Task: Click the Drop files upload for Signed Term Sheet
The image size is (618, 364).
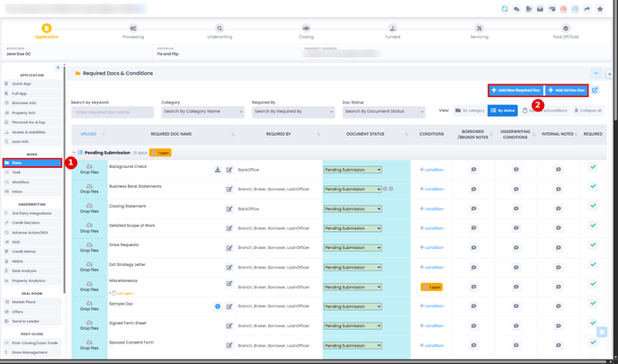Action: tap(89, 325)
